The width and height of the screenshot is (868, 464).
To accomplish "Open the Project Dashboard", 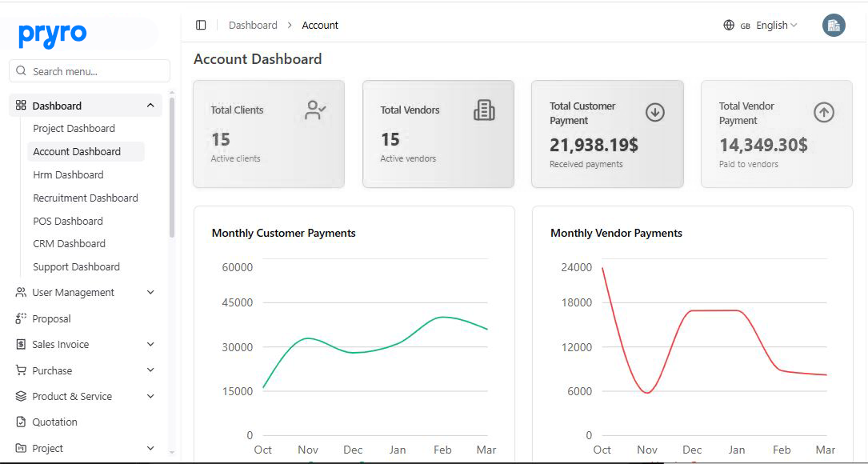I will 74,129.
